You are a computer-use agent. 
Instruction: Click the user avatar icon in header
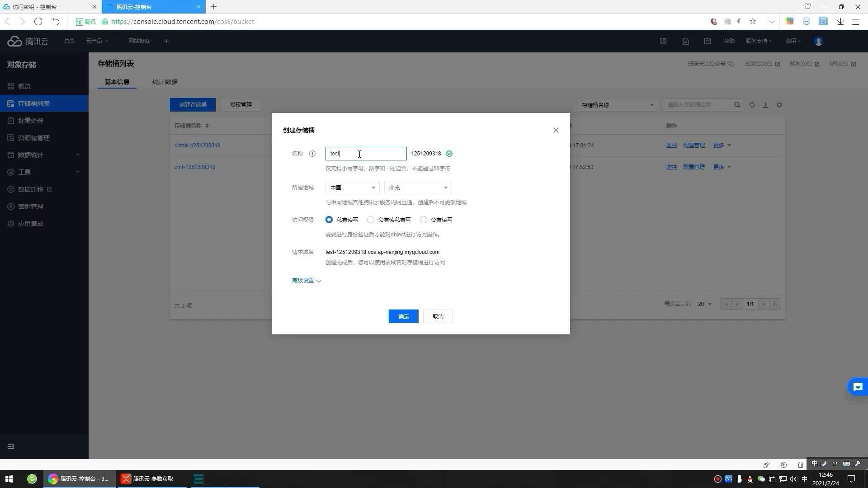click(x=818, y=41)
